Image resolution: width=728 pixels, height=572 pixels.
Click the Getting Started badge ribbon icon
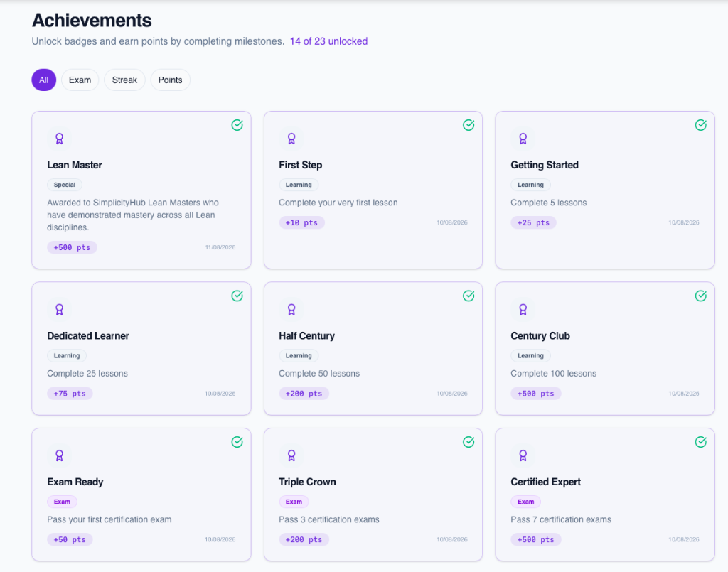523,139
